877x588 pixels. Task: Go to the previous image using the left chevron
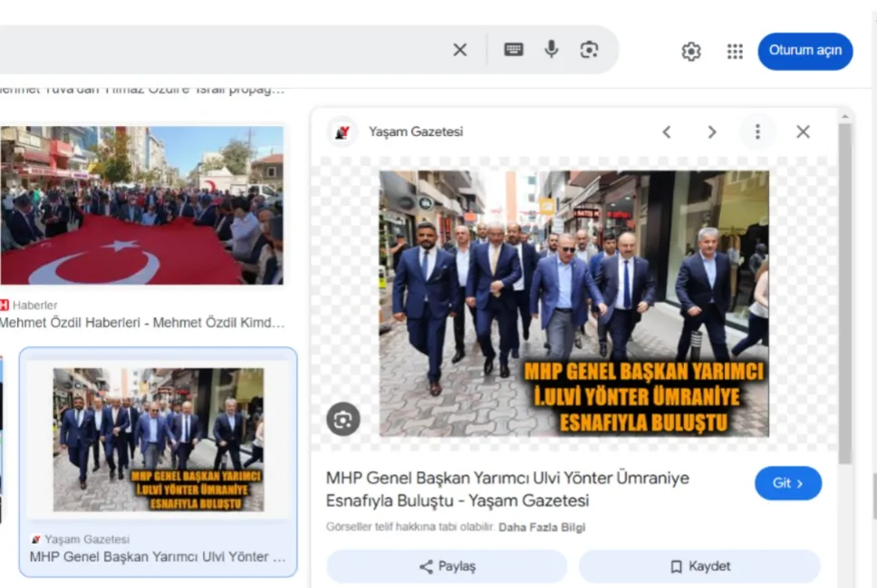tap(667, 131)
